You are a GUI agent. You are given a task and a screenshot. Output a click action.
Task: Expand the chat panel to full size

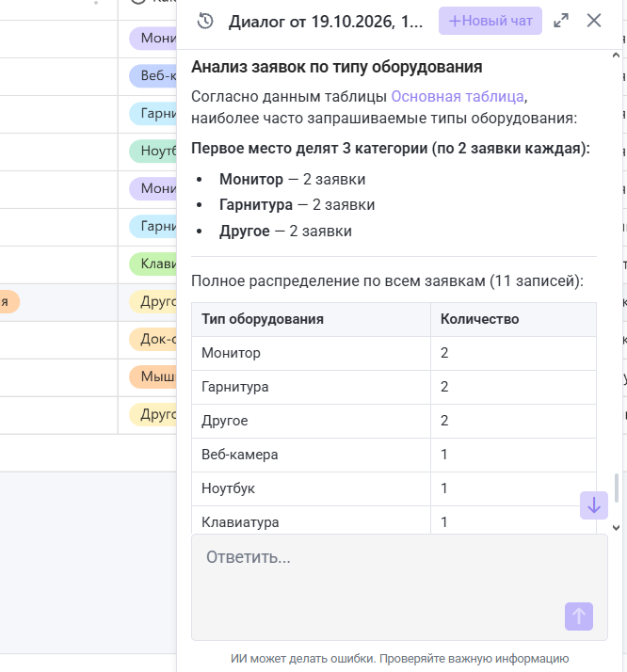pyautogui.click(x=561, y=21)
